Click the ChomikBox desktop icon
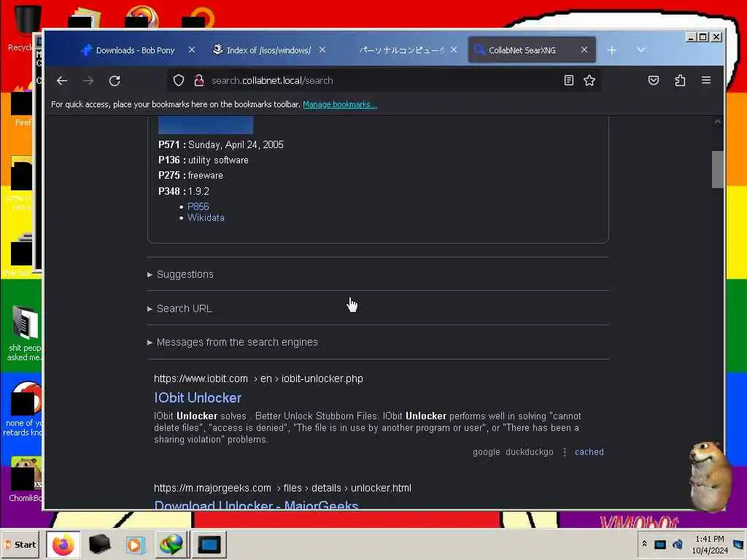Image resolution: width=747 pixels, height=560 pixels. coord(25,480)
